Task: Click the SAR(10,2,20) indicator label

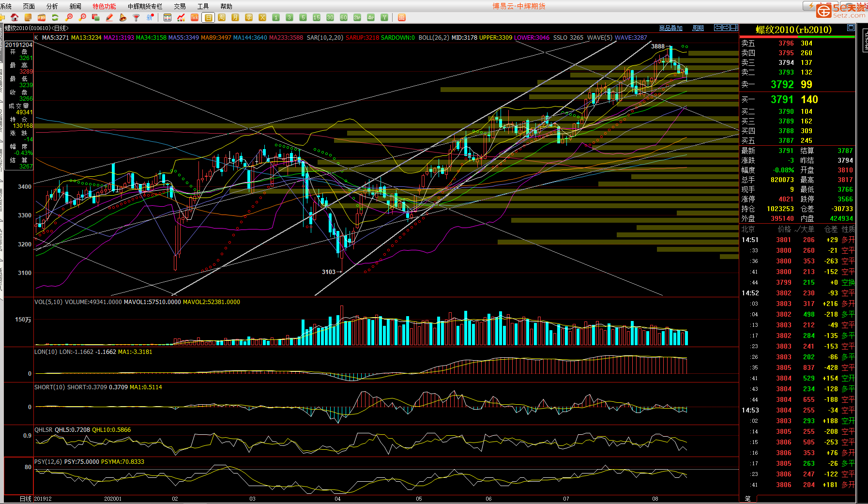Action: [x=325, y=38]
